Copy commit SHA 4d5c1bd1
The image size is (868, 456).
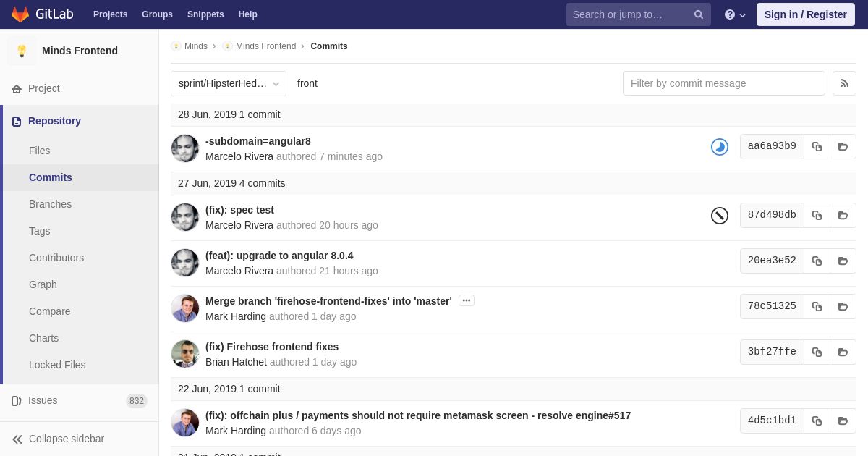[x=817, y=421]
